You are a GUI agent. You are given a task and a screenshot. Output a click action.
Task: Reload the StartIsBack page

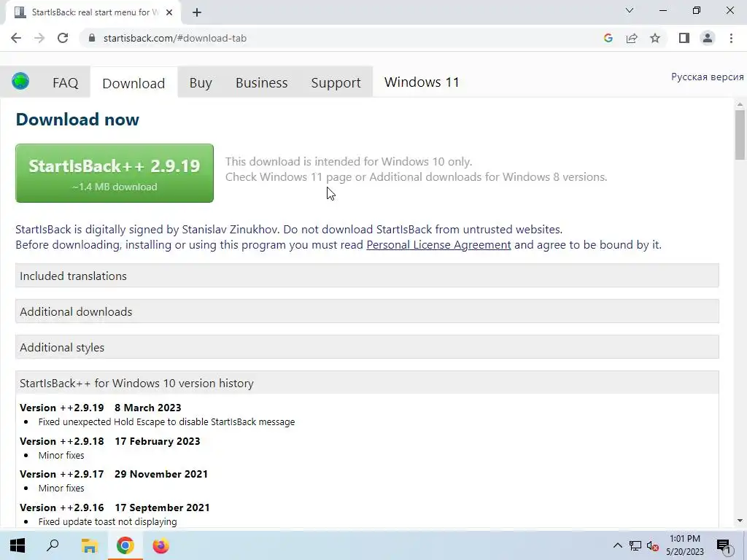[x=63, y=38]
